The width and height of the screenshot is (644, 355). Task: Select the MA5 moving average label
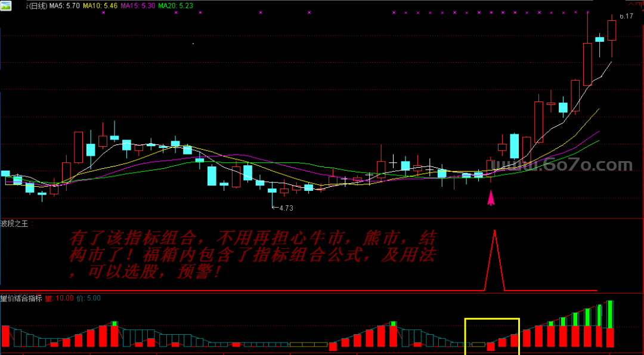pyautogui.click(x=63, y=5)
